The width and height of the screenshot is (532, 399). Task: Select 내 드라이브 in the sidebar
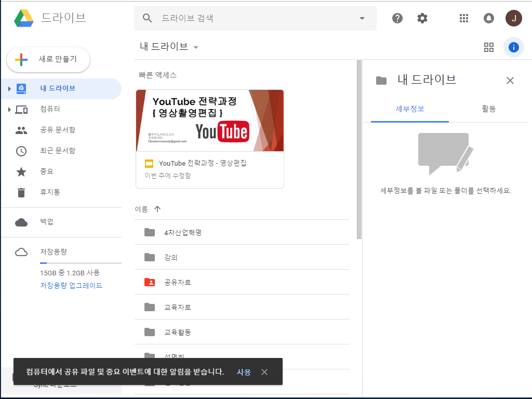pos(61,88)
